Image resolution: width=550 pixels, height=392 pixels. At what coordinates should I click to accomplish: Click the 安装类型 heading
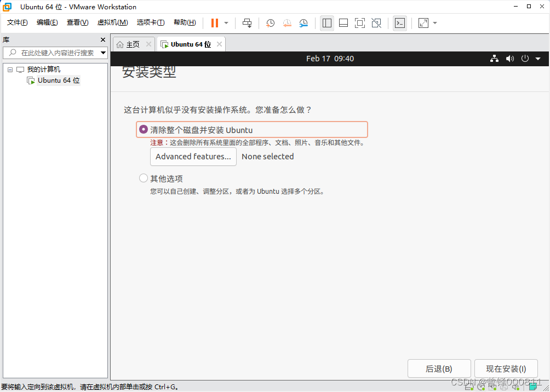[x=149, y=72]
